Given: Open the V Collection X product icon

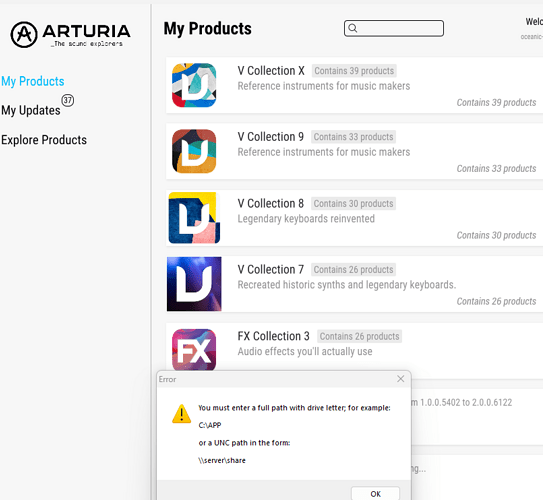Looking at the screenshot, I should point(194,85).
